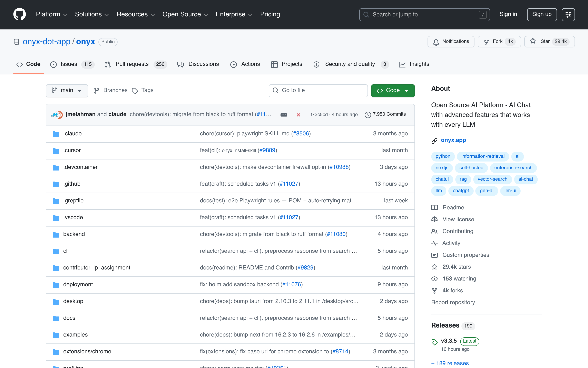Viewport: 588px width, 368px height.
Task: Click the watching eye icon
Action: pyautogui.click(x=434, y=279)
